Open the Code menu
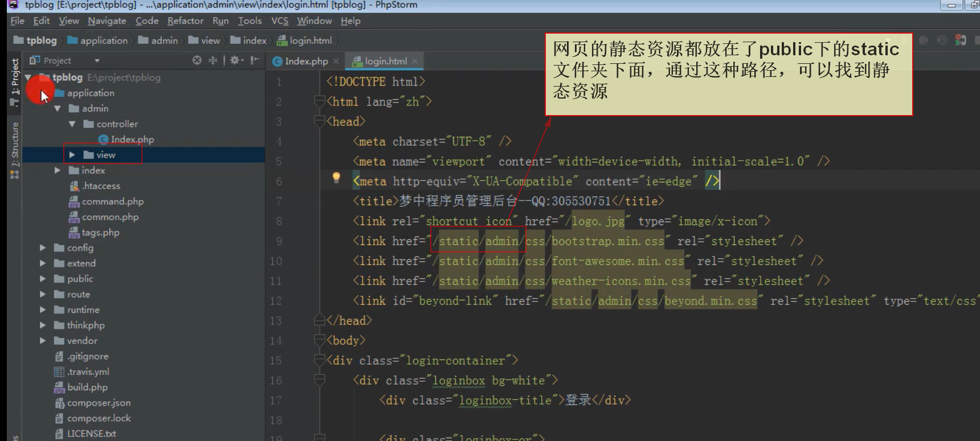Screen dimensions: 980x441 pos(147,21)
